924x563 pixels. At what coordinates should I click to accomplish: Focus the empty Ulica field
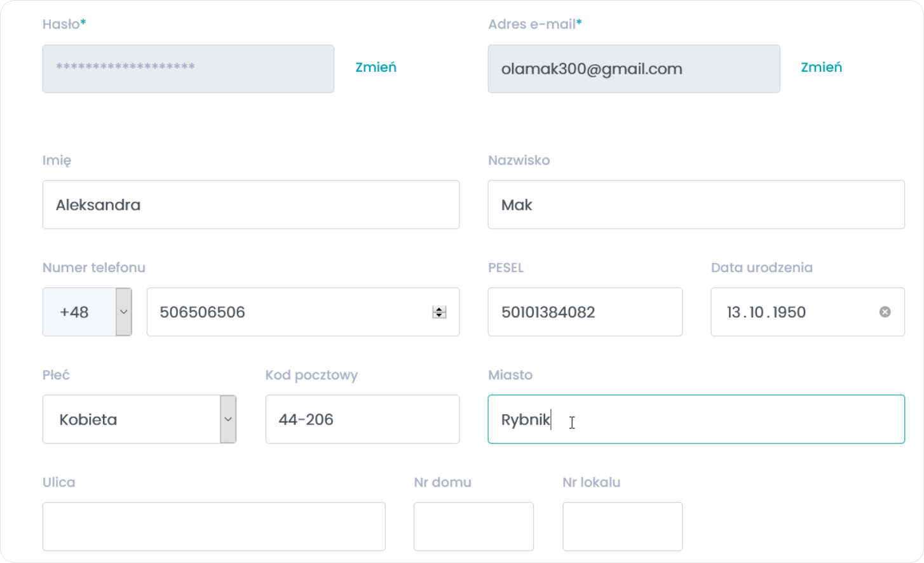point(214,527)
